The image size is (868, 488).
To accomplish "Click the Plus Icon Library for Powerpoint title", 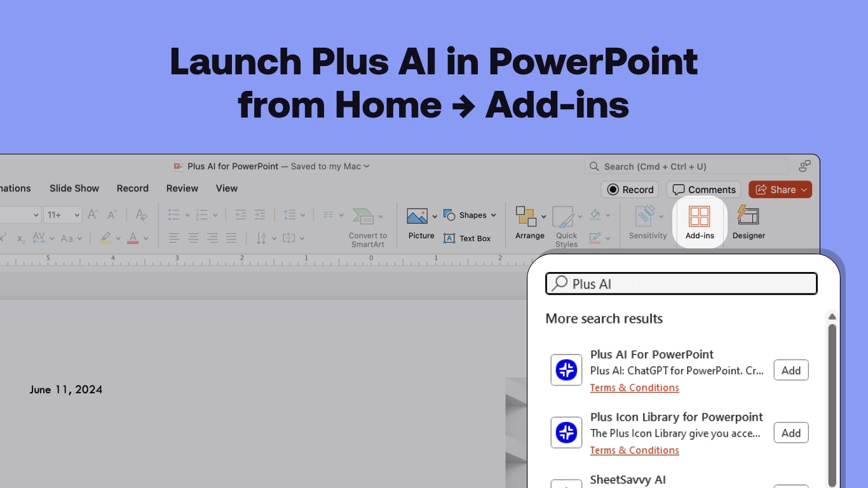I will [x=677, y=417].
